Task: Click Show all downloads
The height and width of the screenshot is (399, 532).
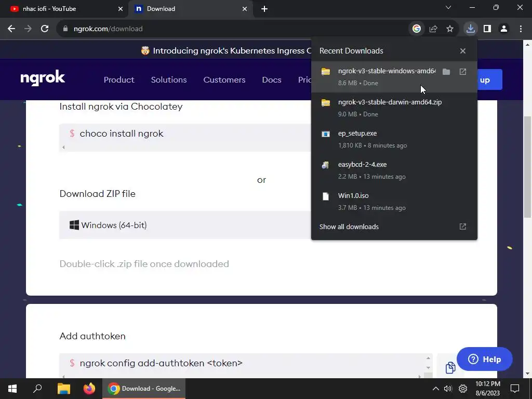Action: click(349, 227)
